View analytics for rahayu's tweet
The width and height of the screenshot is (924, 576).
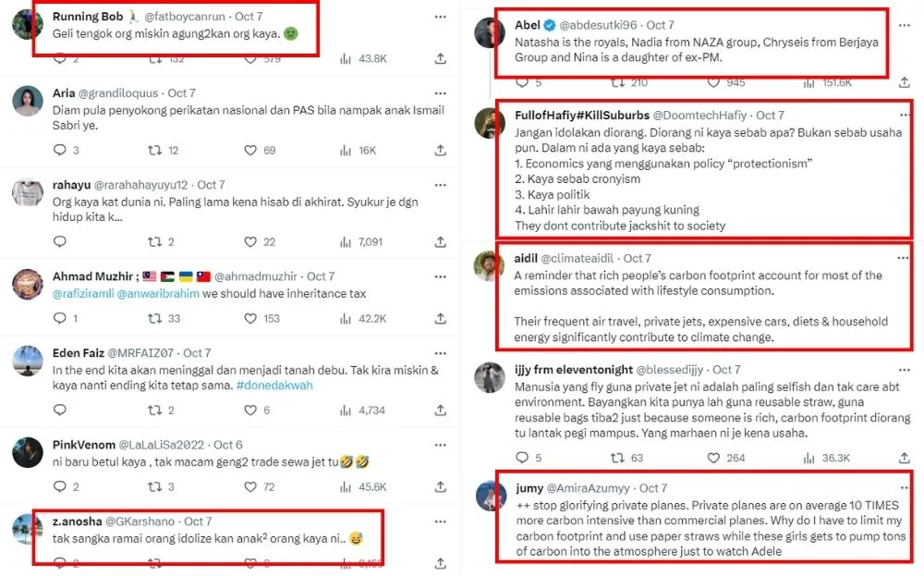click(345, 241)
